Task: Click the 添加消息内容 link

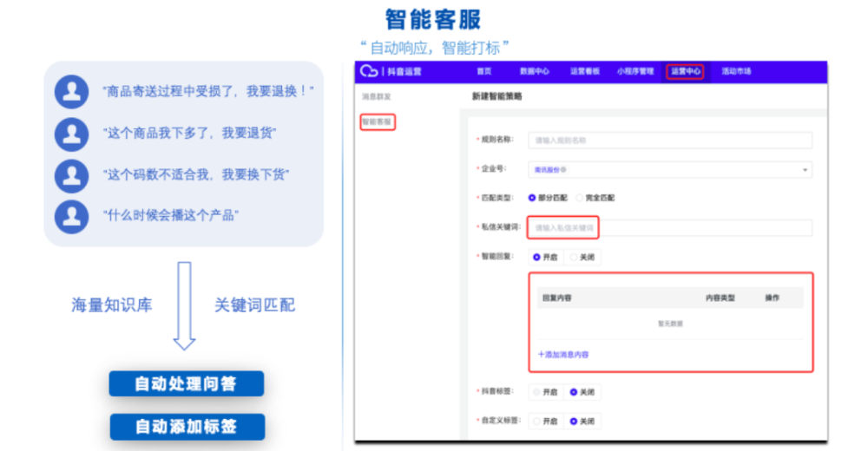Action: click(563, 355)
